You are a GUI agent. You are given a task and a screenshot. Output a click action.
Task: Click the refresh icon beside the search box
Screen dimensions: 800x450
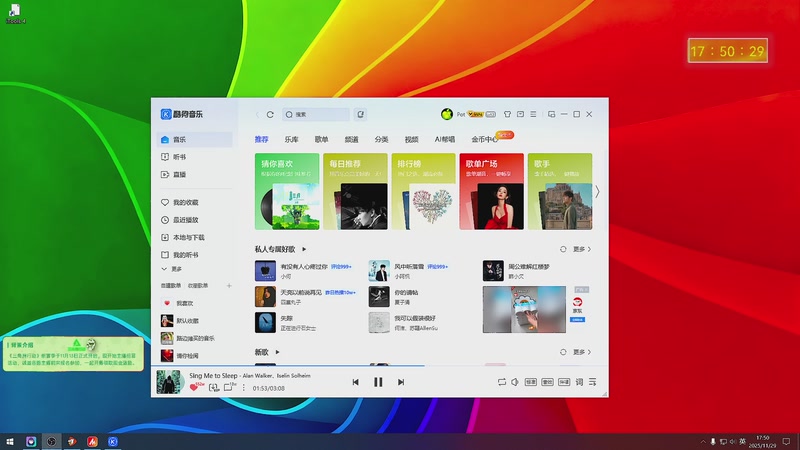click(270, 114)
